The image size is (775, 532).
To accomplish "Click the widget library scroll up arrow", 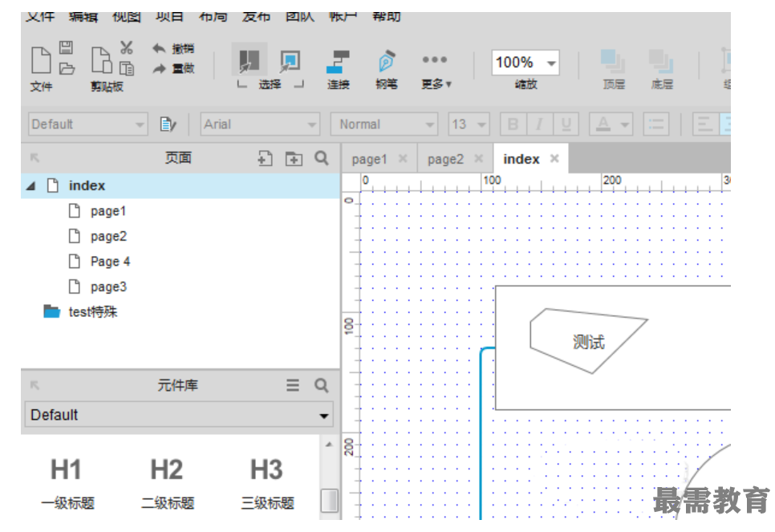I will click(x=329, y=445).
